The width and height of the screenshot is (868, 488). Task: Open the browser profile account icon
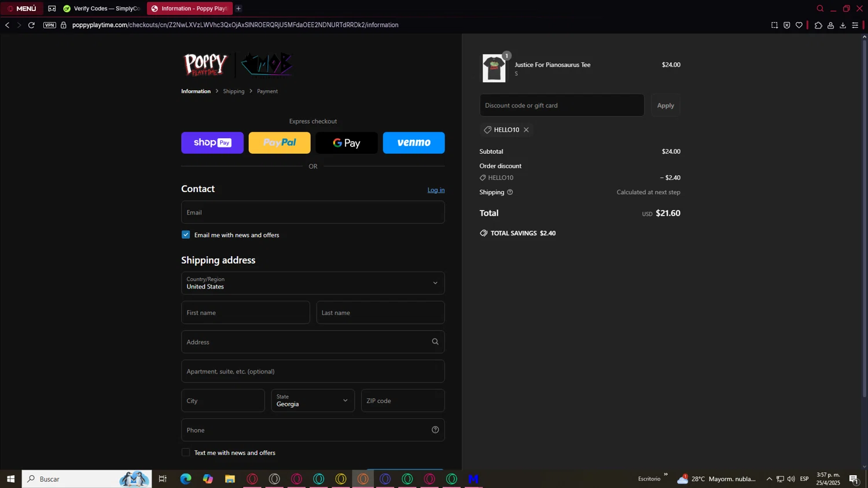click(830, 25)
